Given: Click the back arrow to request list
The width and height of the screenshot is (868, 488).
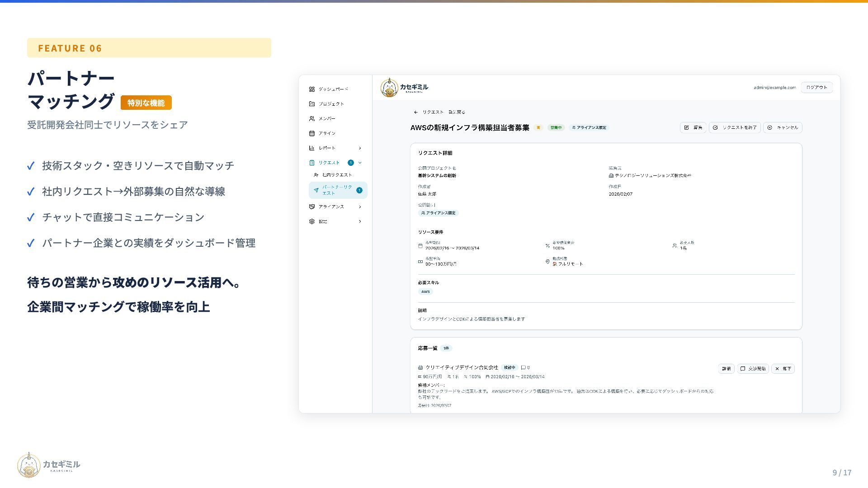Looking at the screenshot, I should pos(416,112).
